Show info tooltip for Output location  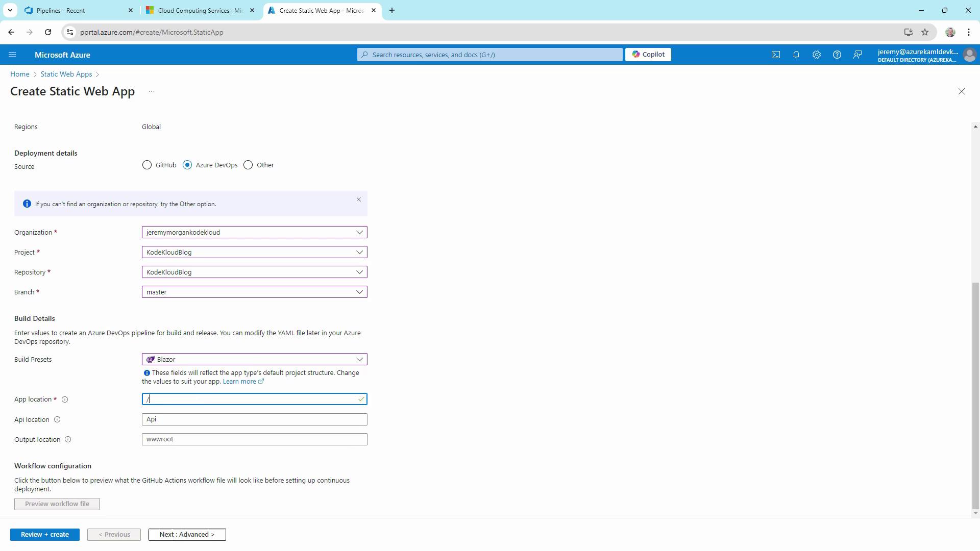(68, 439)
